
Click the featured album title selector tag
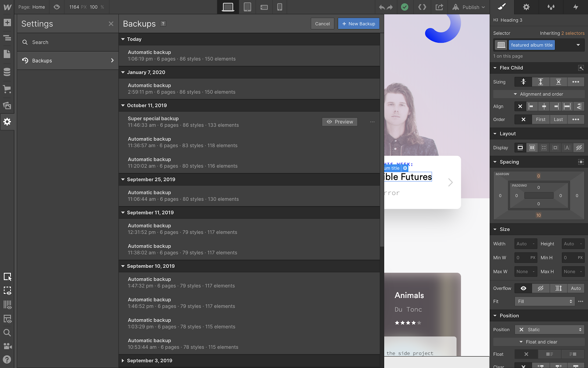[x=531, y=45]
